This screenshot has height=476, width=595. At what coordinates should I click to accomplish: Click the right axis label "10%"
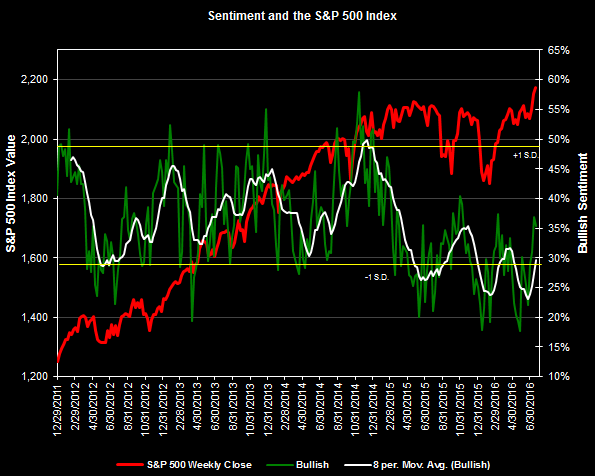(559, 377)
